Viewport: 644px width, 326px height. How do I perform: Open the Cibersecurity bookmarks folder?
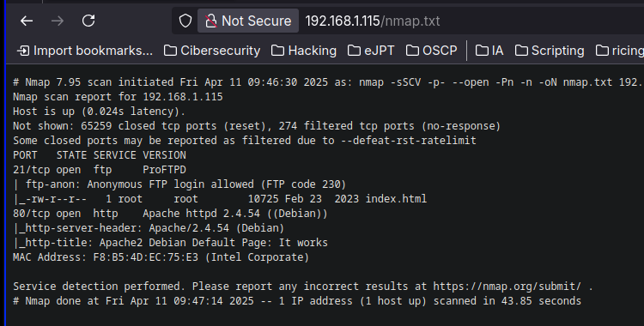pyautogui.click(x=212, y=51)
